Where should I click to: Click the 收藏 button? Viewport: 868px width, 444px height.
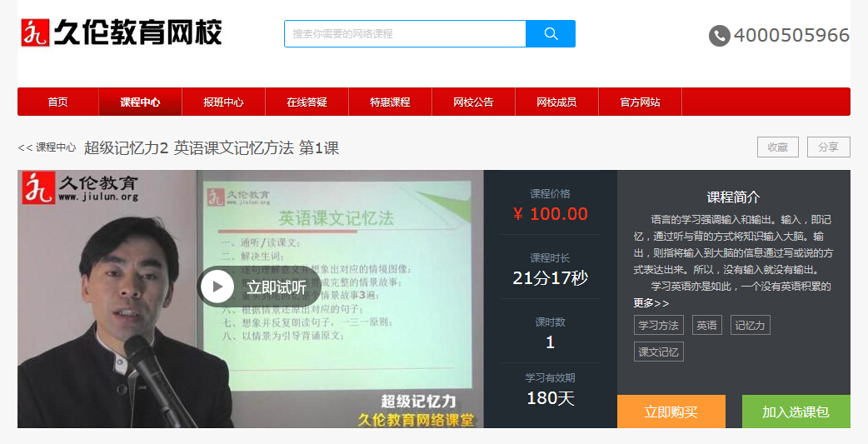pos(777,147)
